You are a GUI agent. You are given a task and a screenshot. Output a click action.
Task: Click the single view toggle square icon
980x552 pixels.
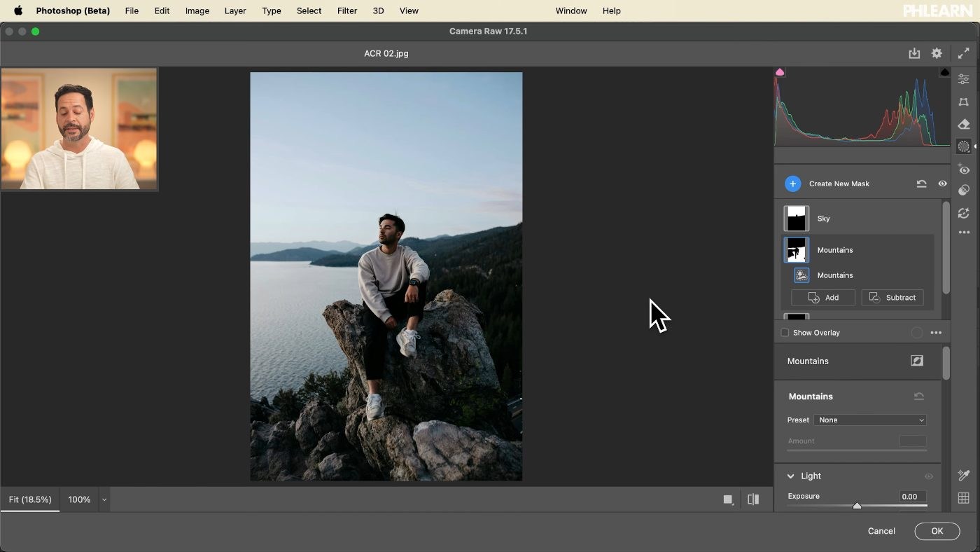pos(728,499)
